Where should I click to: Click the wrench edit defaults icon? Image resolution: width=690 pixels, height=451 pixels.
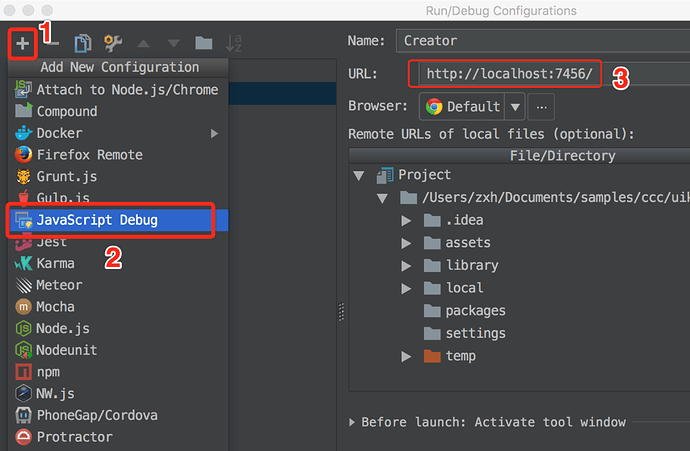click(113, 43)
